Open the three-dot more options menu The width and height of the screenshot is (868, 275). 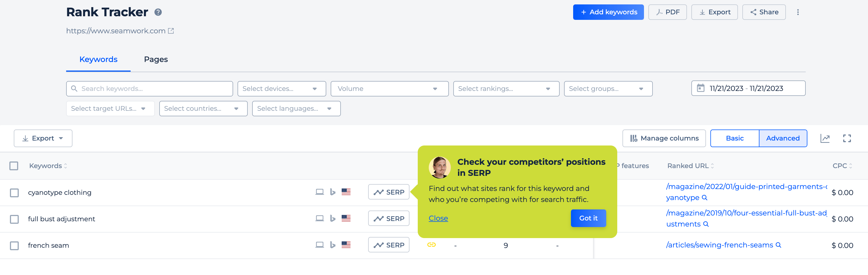click(797, 12)
